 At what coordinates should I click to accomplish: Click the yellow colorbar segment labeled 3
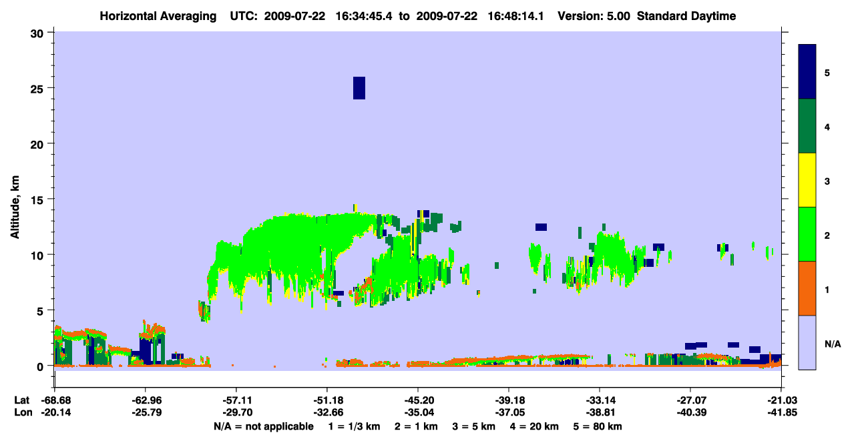(x=807, y=180)
